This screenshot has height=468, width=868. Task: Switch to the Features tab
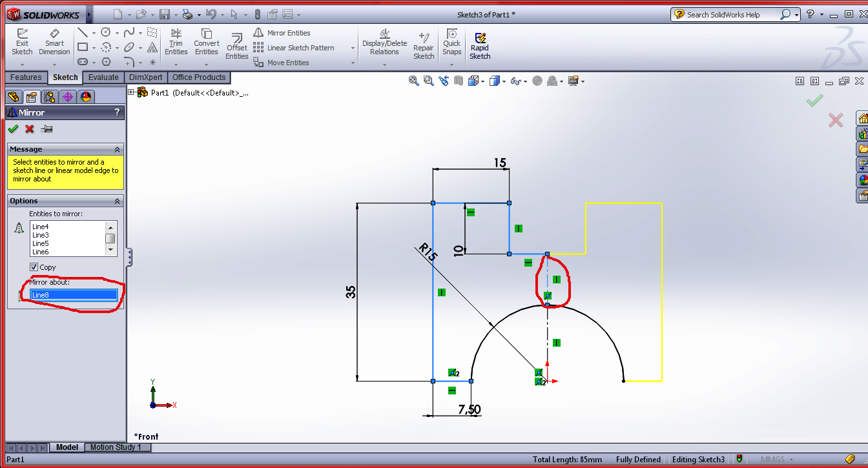pyautogui.click(x=26, y=77)
